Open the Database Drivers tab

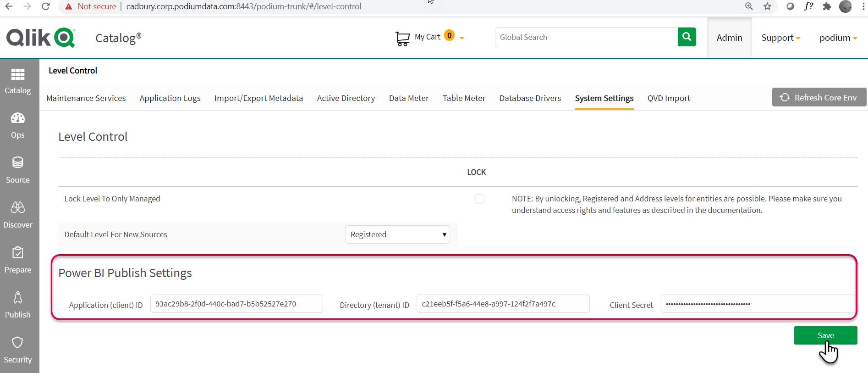530,98
